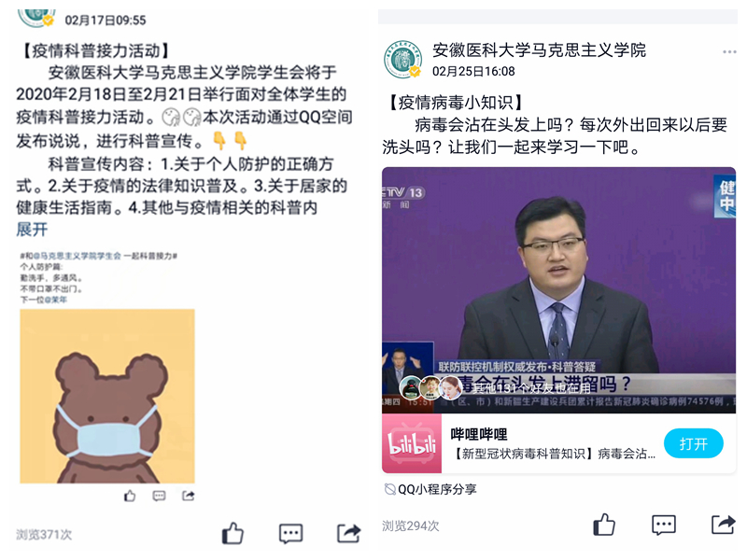Open 安徽医科大学马克思主义学院 profile avatar
The image size is (747, 560).
[x=403, y=59]
